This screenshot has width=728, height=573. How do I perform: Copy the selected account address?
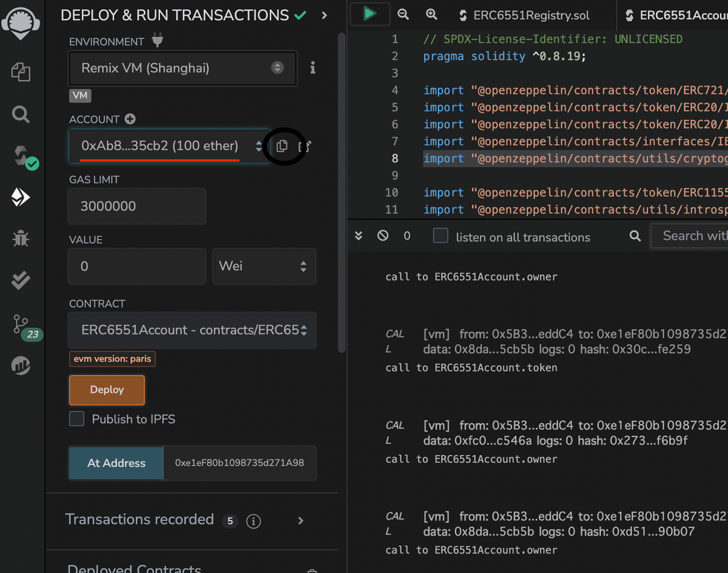[281, 146]
